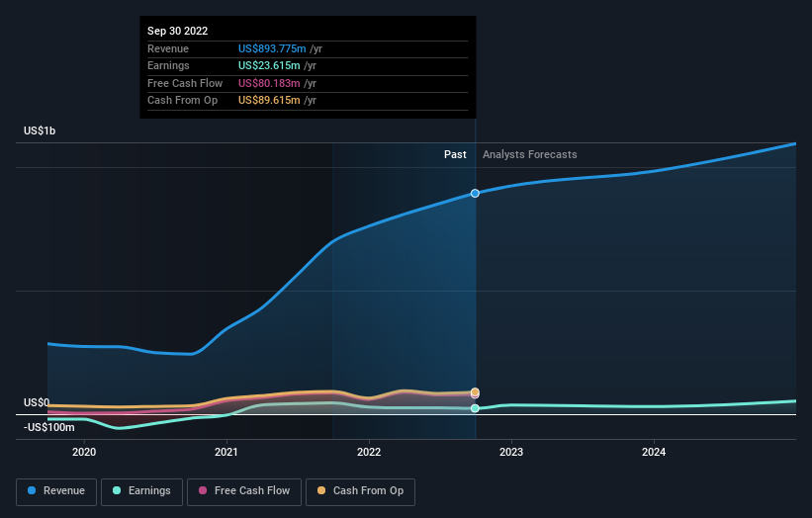Screen dimensions: 812x518
Task: Click the Sep 30 2022 tooltip date
Action: click(x=178, y=31)
